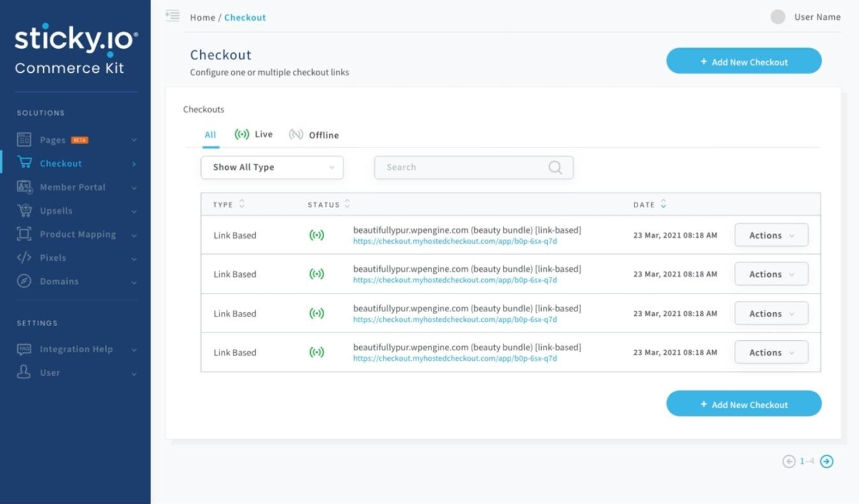The height and width of the screenshot is (504, 859).
Task: Switch to the Offline tab
Action: pyautogui.click(x=313, y=135)
